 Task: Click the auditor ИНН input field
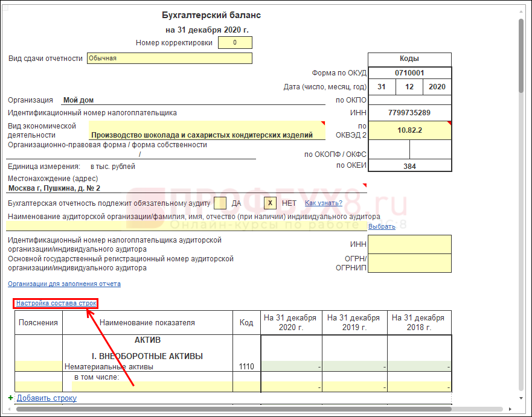pyautogui.click(x=410, y=244)
